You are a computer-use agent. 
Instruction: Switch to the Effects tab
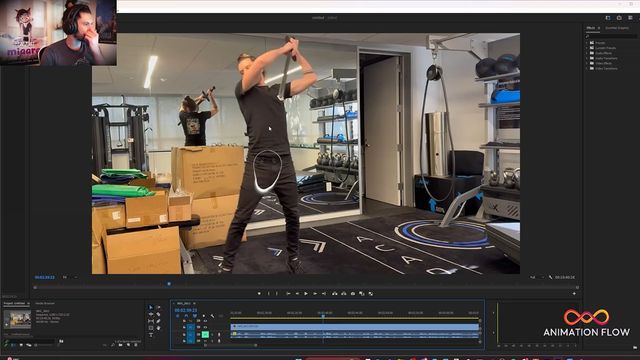pyautogui.click(x=591, y=28)
